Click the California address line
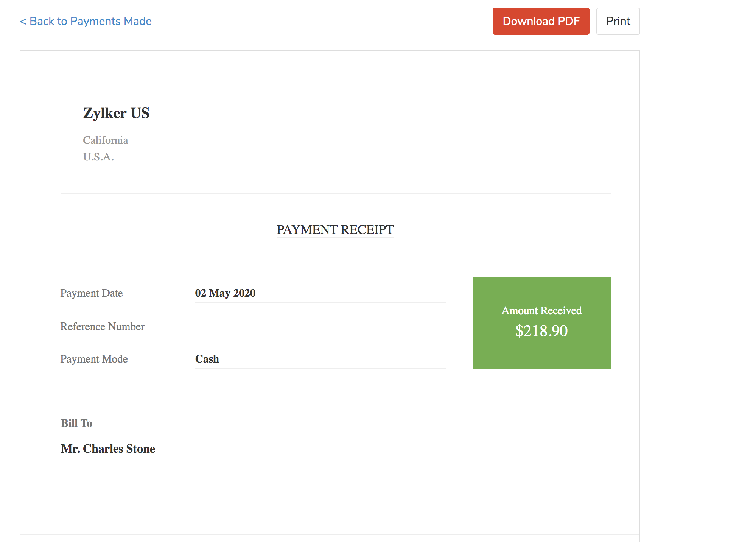This screenshot has height=542, width=756. click(x=105, y=140)
